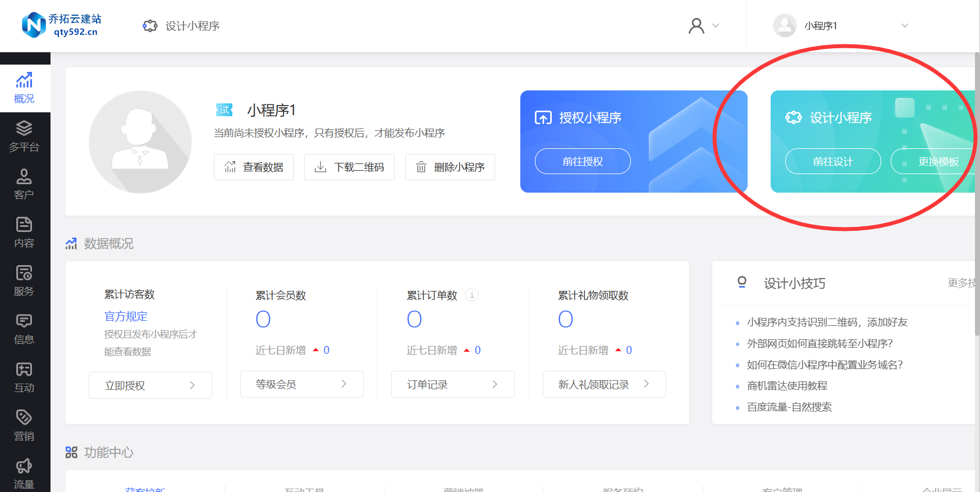This screenshot has height=492, width=980.
Task: Click the grid icon beside 功能中心
Action: click(71, 452)
